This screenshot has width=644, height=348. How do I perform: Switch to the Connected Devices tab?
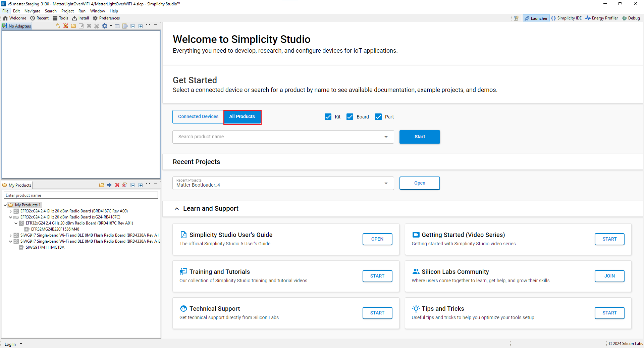coord(198,117)
